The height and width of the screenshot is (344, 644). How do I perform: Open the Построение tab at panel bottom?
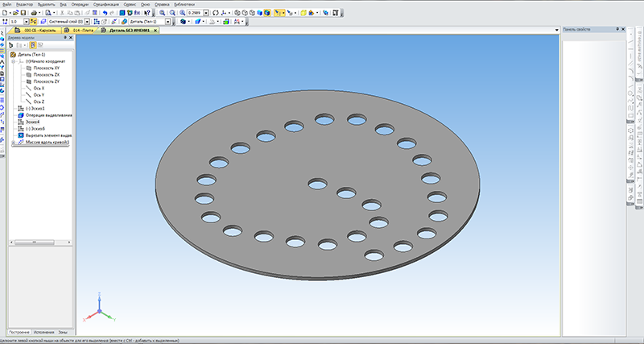19,332
